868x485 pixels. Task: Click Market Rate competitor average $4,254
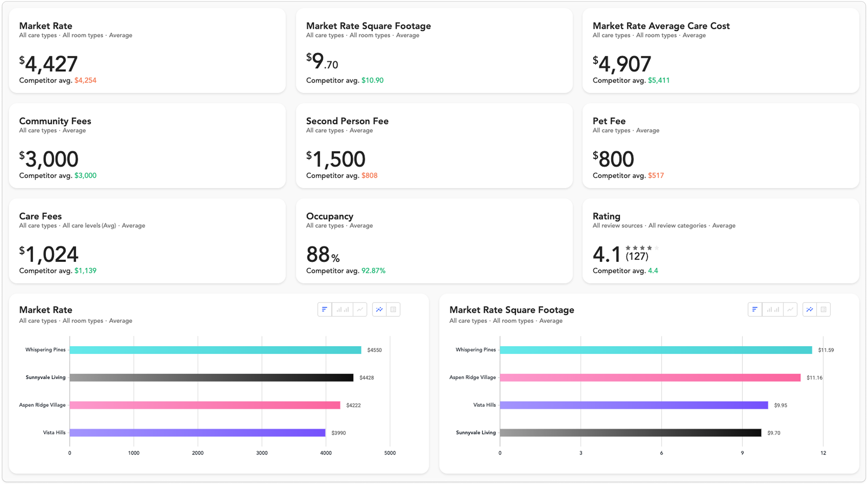[85, 80]
